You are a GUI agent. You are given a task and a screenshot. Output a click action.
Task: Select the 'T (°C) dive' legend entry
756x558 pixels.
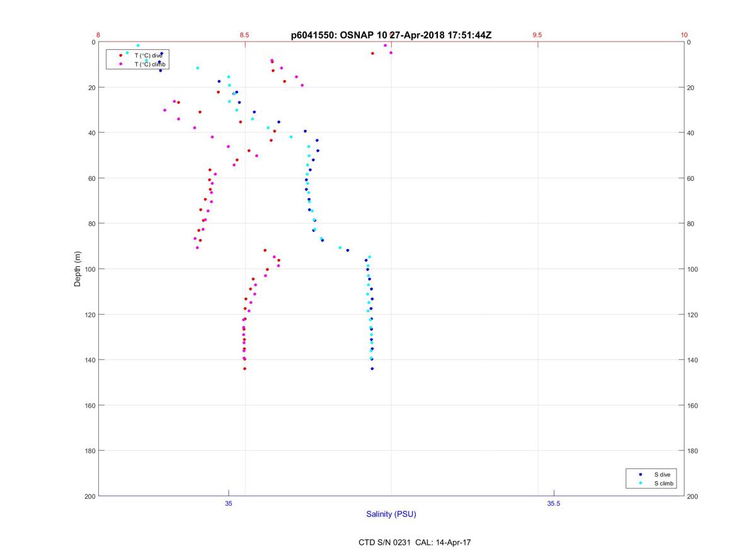[149, 55]
